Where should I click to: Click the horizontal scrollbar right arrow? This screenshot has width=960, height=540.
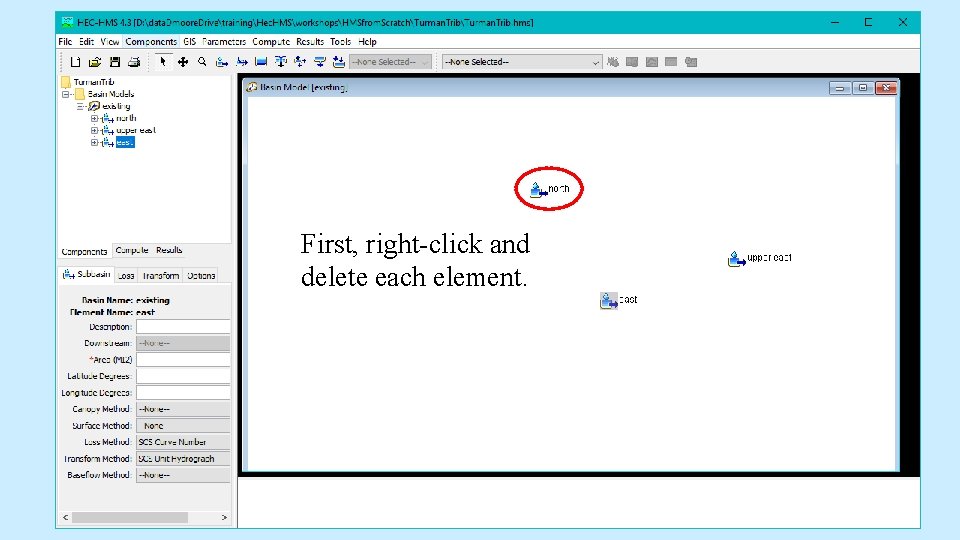[x=224, y=518]
